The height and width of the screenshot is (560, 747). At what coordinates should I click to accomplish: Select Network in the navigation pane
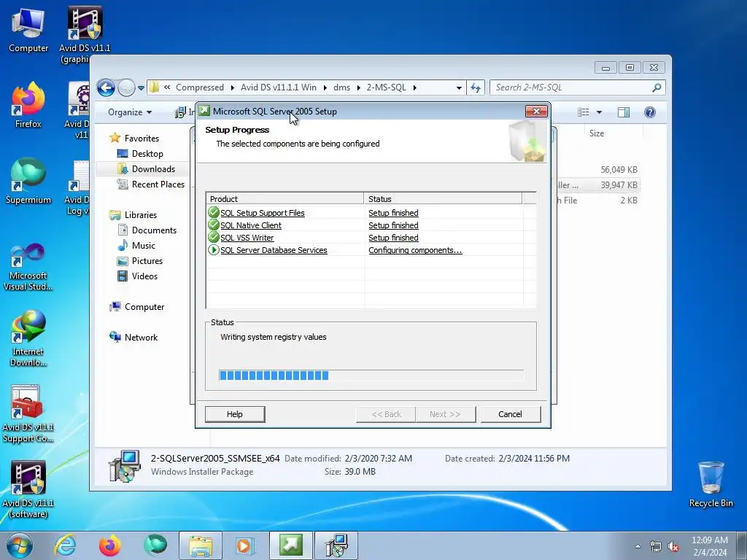click(141, 337)
